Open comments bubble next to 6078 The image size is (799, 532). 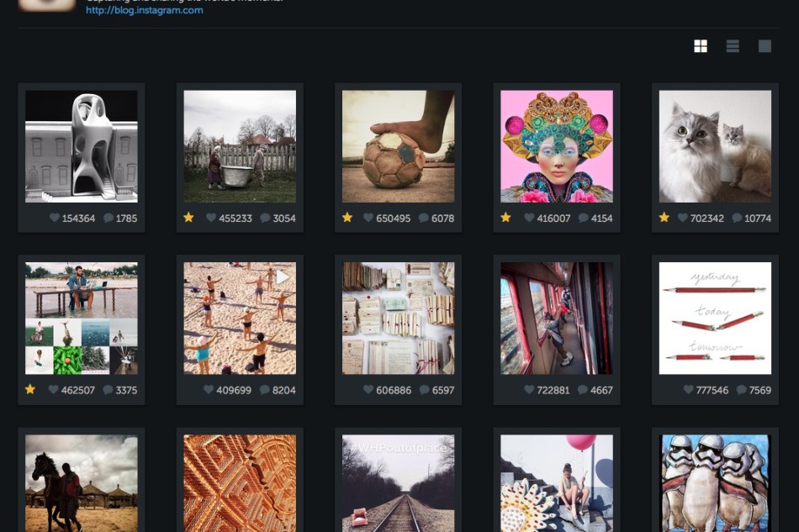[423, 218]
